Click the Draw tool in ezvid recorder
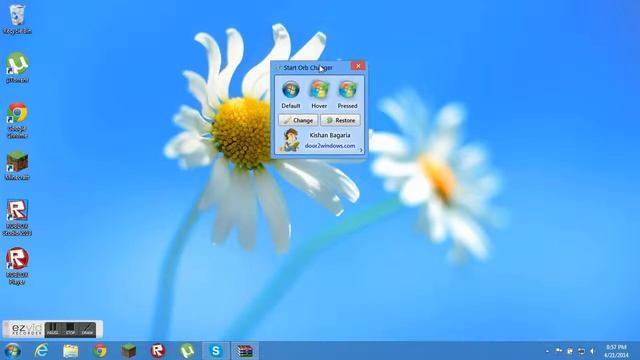This screenshot has width=640, height=360. point(87,329)
